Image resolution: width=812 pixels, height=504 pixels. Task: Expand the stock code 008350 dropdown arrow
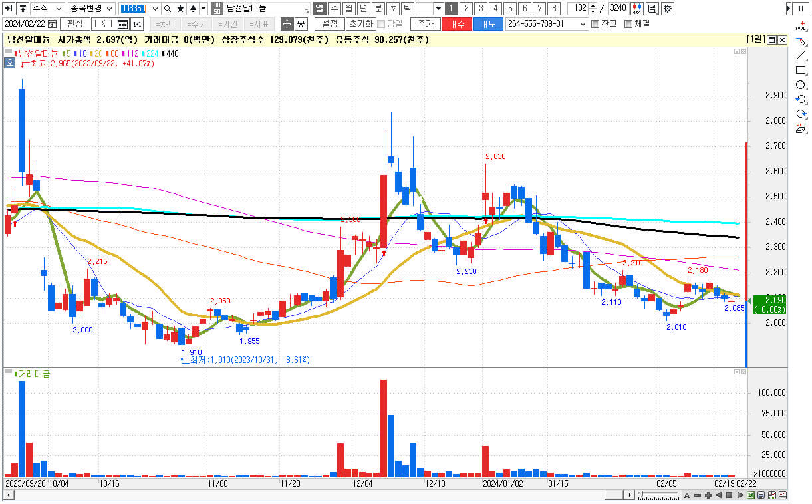[x=155, y=9]
